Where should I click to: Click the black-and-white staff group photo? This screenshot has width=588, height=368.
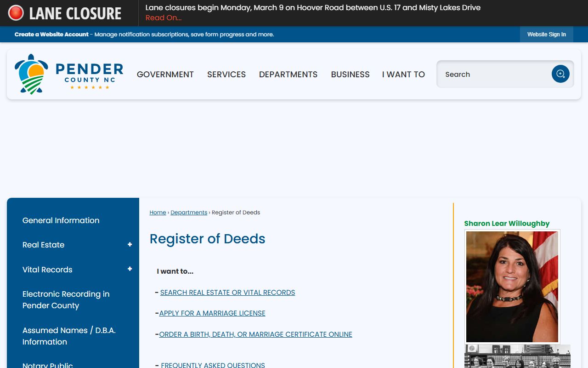click(x=517, y=356)
